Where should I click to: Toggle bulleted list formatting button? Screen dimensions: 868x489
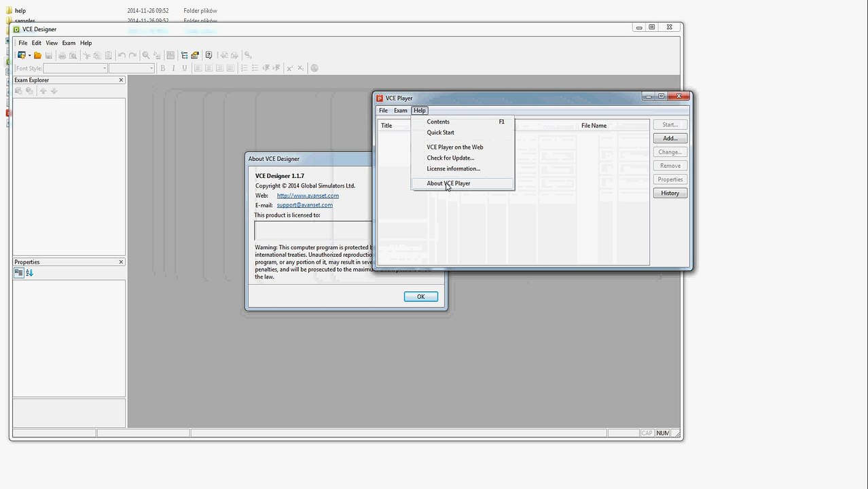[255, 68]
